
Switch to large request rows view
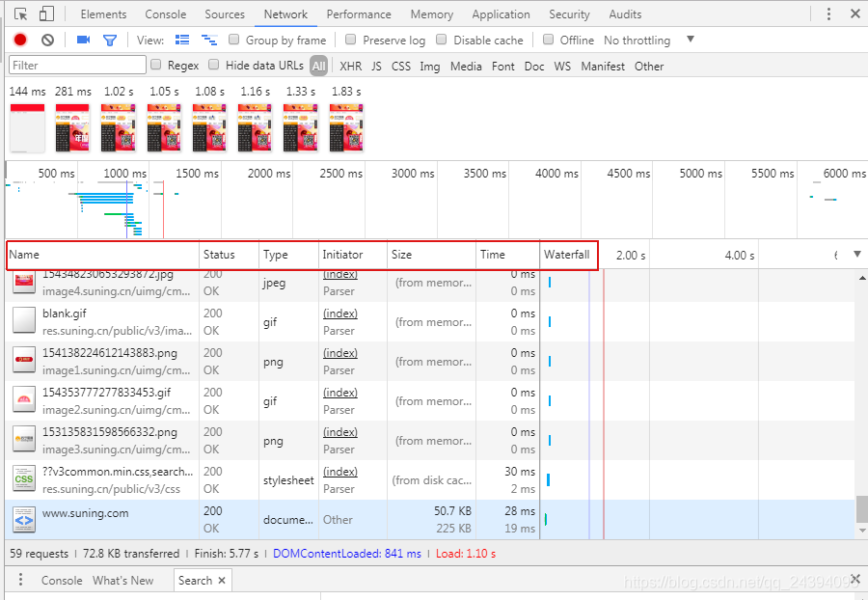(x=182, y=40)
